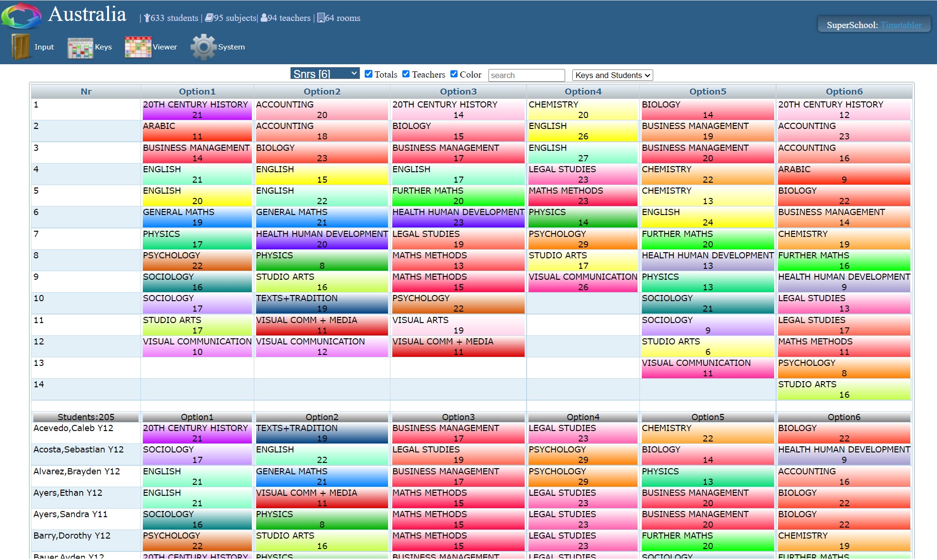Click the students count icon
Image resolution: width=937 pixels, height=560 pixels.
click(147, 18)
